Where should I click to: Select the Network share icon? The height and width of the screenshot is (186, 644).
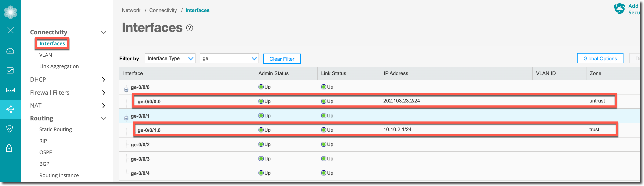pyautogui.click(x=10, y=109)
